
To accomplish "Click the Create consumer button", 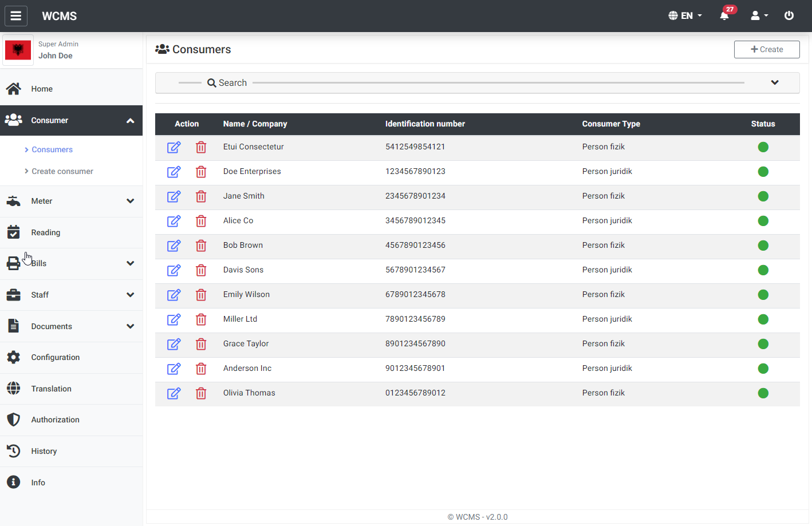I will [x=767, y=49].
